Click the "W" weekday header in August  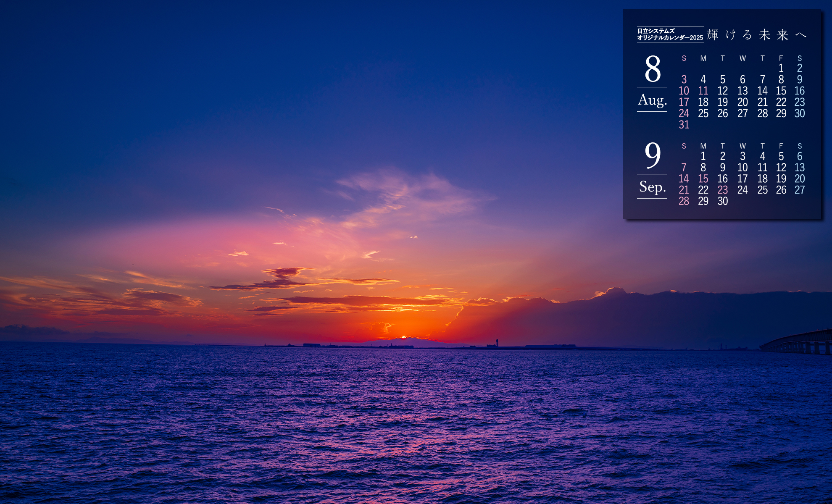742,58
